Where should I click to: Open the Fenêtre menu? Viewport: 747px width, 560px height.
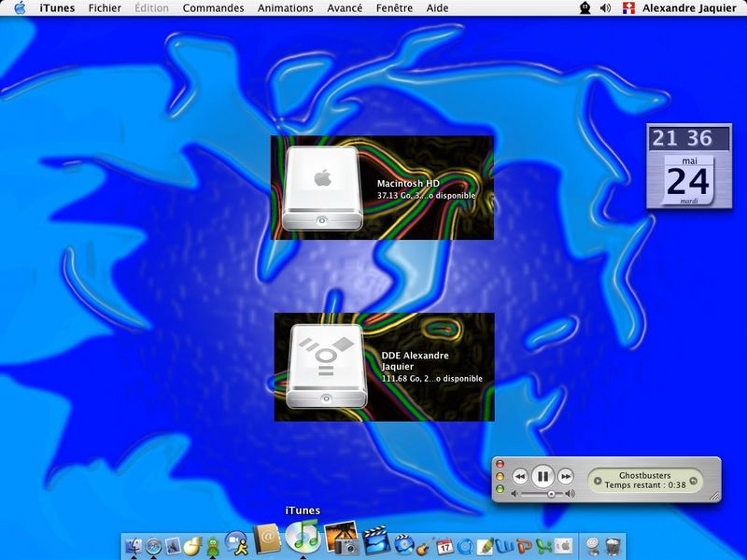tap(394, 8)
